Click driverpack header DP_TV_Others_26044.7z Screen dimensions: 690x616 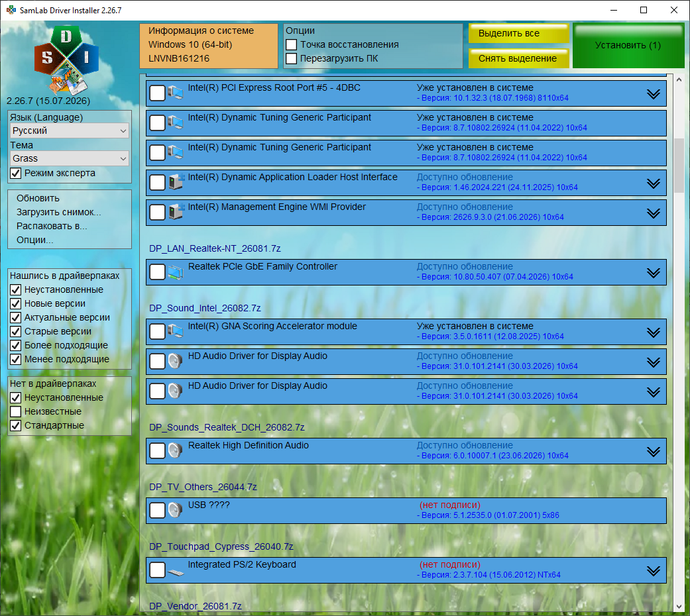click(x=203, y=488)
